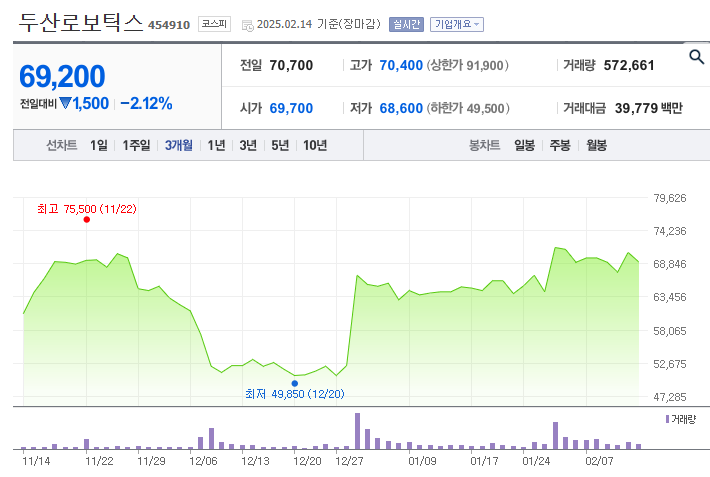Click the 최저 49,850 (12/20) label
This screenshot has height=477, width=710.
295,394
